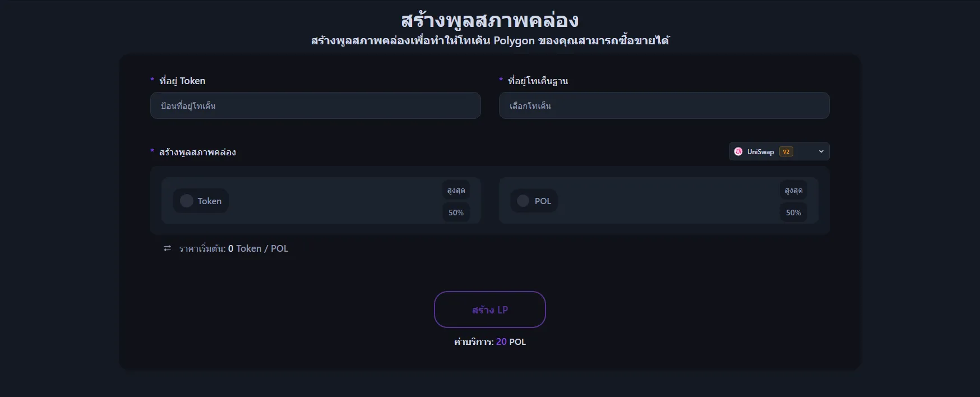Click the '0 Token / POL' starting price text
This screenshot has height=397, width=980.
point(258,248)
